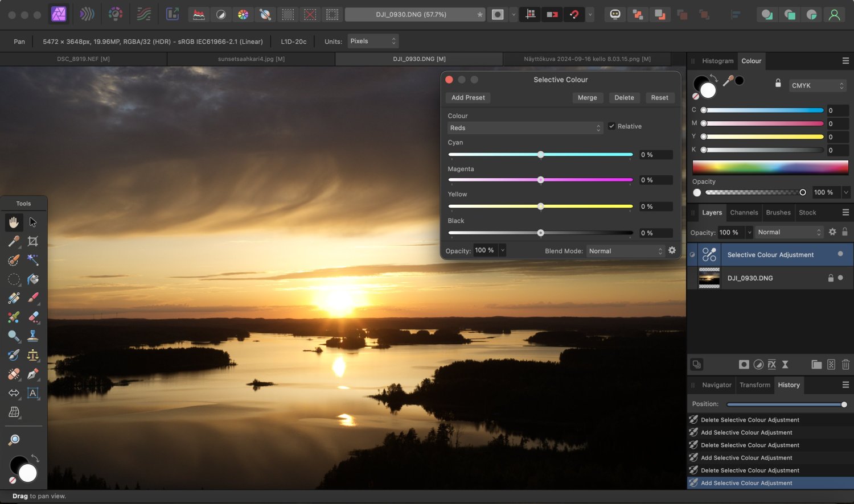
Task: Open the Reds colour dropdown
Action: (524, 128)
